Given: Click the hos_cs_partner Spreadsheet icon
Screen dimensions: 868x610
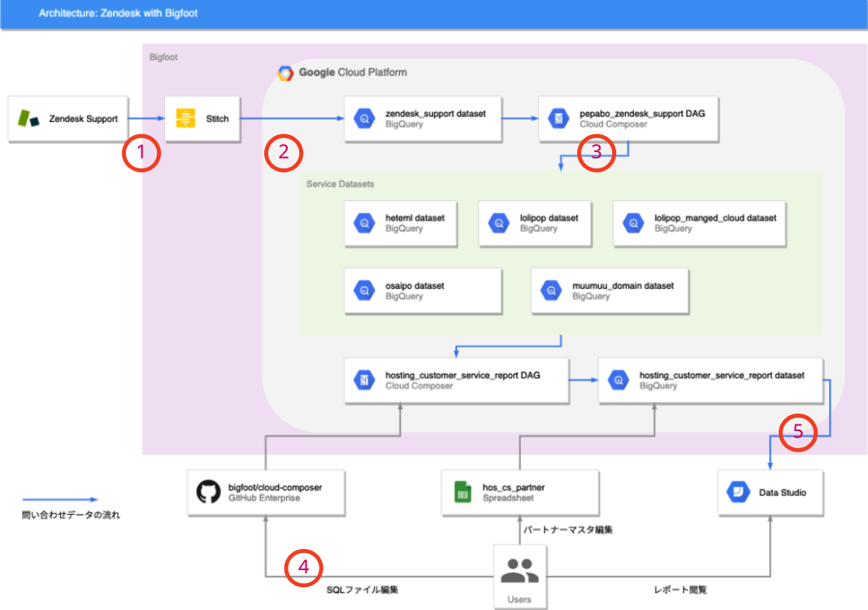Looking at the screenshot, I should tap(462, 492).
